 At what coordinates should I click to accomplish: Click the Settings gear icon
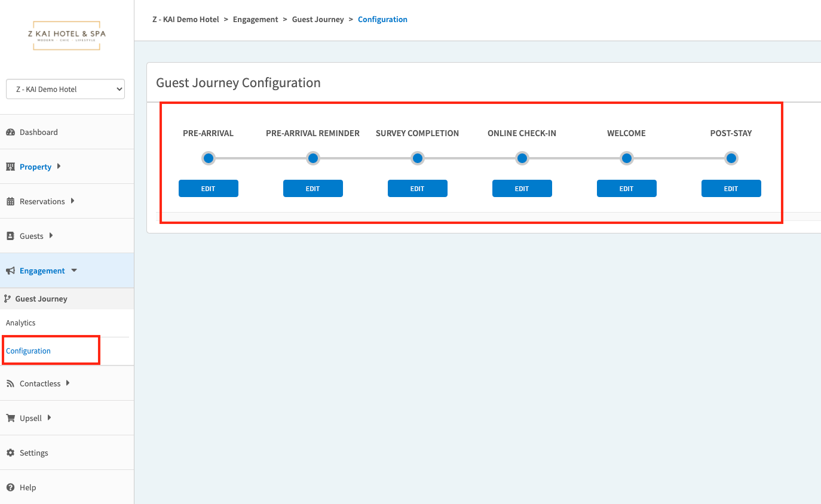[x=10, y=453]
